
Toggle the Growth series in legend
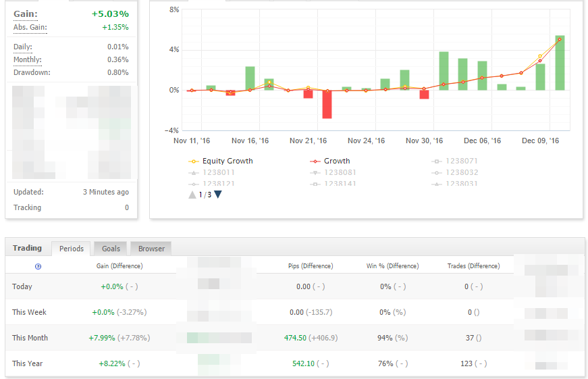click(330, 161)
